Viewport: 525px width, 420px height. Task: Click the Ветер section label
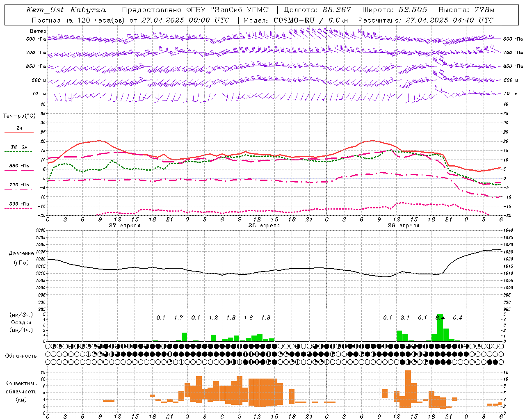point(38,31)
